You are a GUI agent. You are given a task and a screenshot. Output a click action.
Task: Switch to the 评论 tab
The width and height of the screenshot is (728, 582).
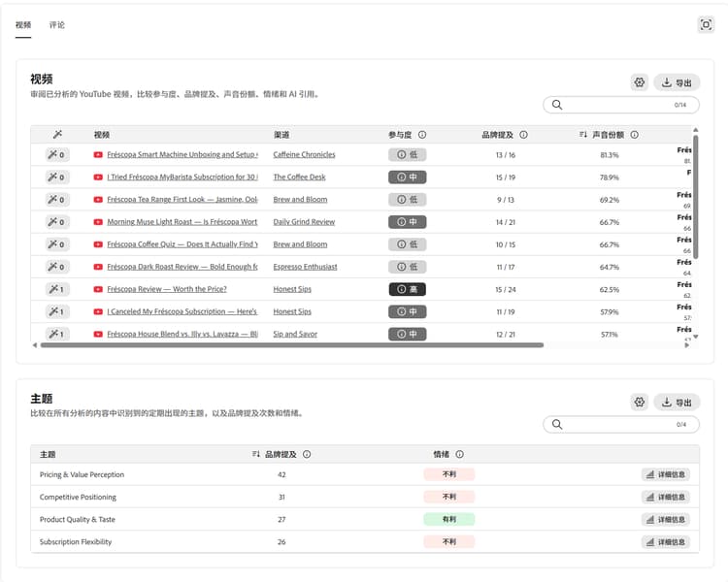tap(56, 25)
